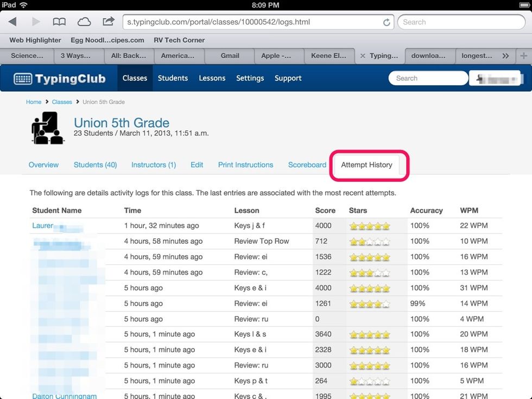Reload page with refresh icon
This screenshot has width=532, height=399.
click(x=387, y=22)
